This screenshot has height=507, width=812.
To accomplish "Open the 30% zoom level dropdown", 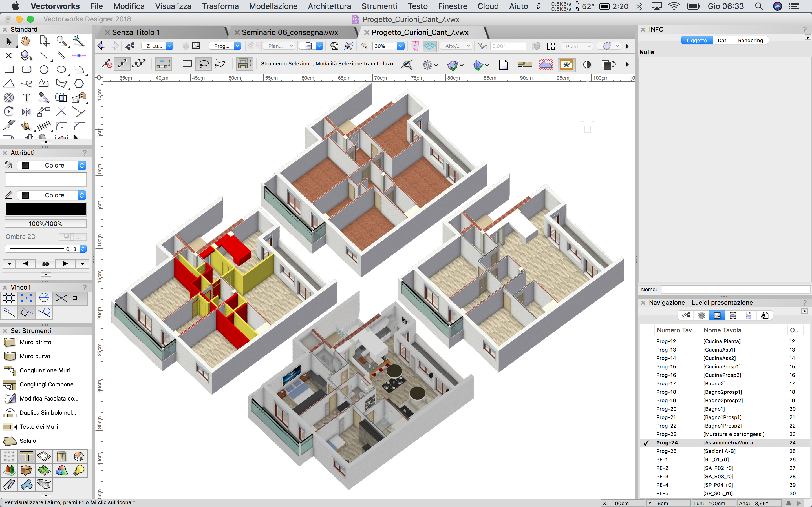I will point(400,46).
